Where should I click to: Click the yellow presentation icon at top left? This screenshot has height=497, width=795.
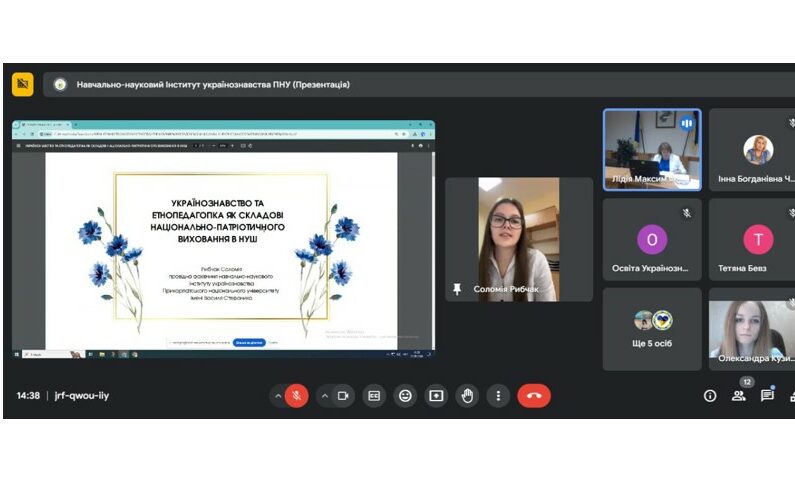(x=22, y=84)
